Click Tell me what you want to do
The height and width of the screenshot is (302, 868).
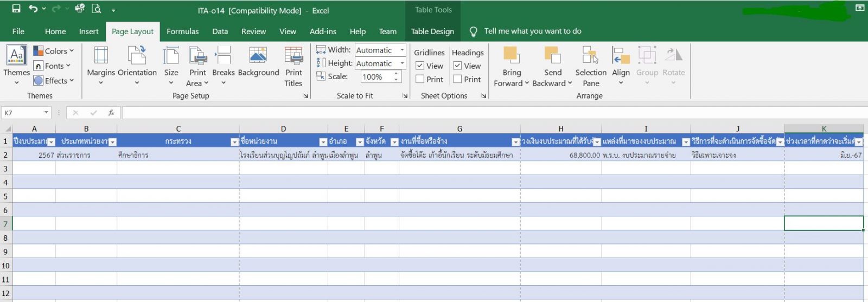pyautogui.click(x=532, y=31)
